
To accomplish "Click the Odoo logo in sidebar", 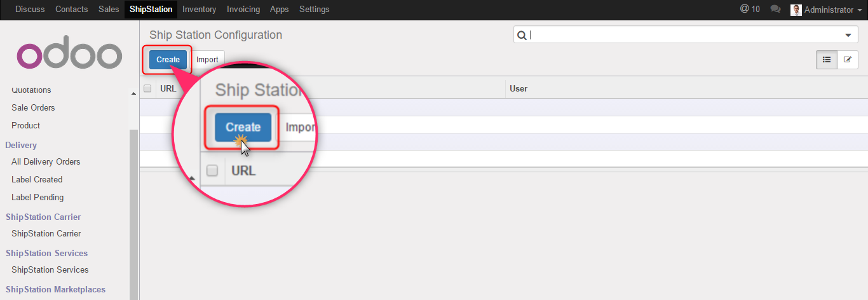I will click(x=69, y=56).
